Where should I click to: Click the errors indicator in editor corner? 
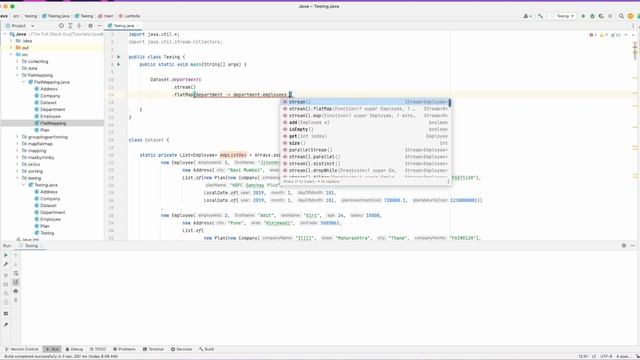pos(593,35)
